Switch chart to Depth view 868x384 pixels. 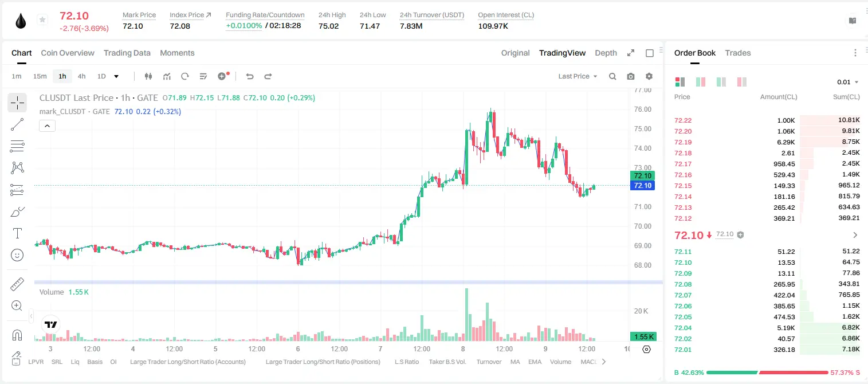(606, 53)
